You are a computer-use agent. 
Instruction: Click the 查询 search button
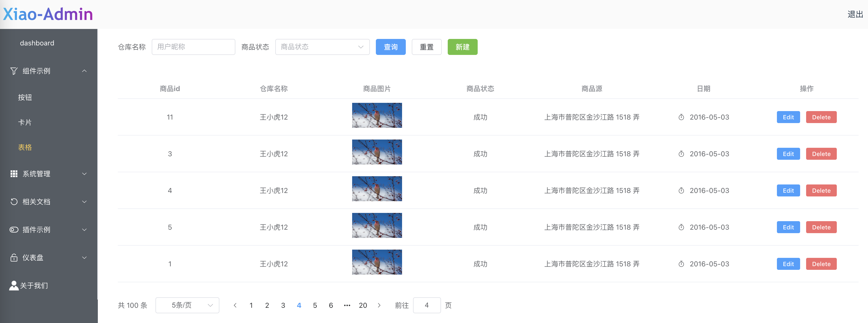(x=391, y=47)
